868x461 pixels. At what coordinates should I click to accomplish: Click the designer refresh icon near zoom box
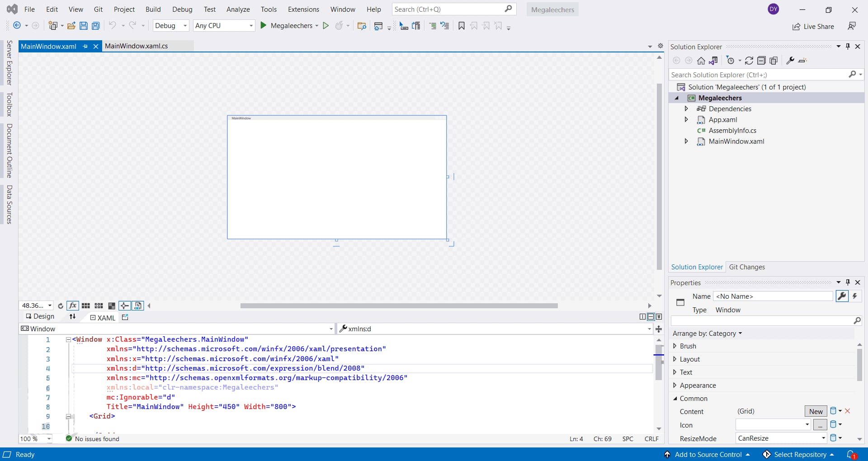click(61, 306)
